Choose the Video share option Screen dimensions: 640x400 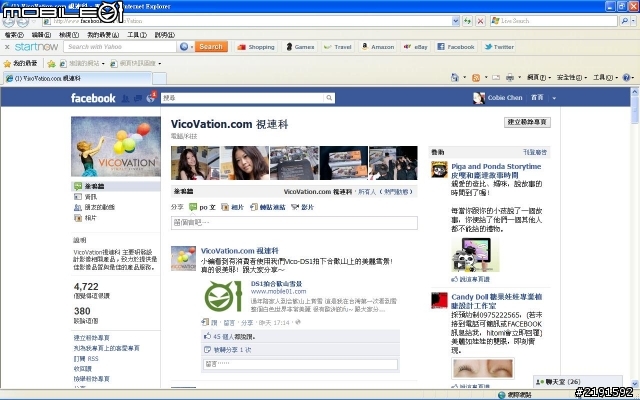pyautogui.click(x=302, y=207)
